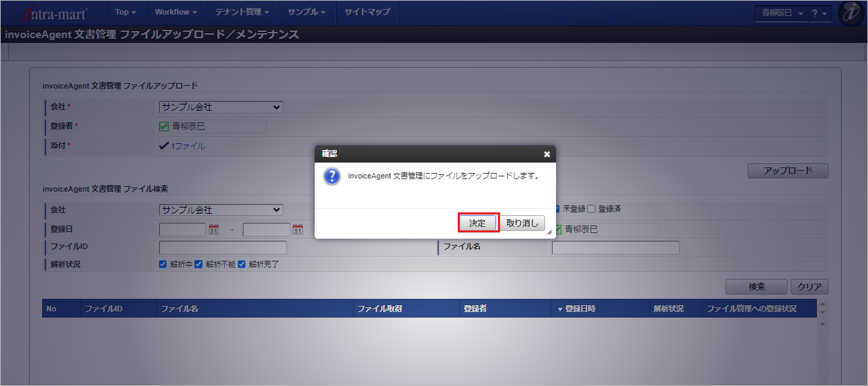This screenshot has width=868, height=386.
Task: Click the 決定 button in the dialog
Action: pos(477,223)
